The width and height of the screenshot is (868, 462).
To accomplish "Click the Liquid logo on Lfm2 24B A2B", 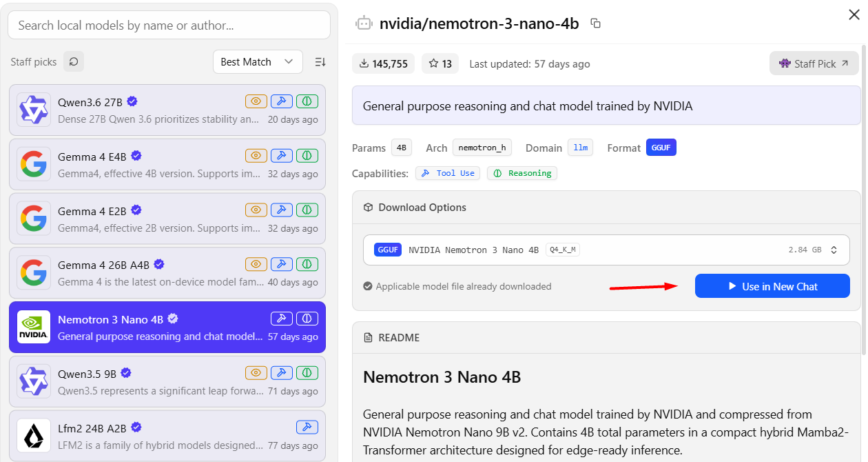I will point(34,436).
